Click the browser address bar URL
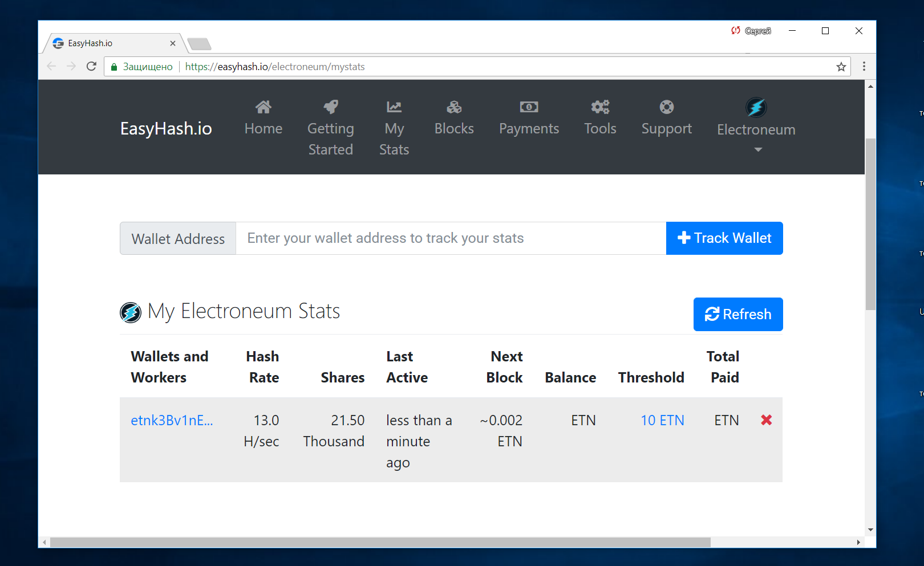 (x=275, y=67)
